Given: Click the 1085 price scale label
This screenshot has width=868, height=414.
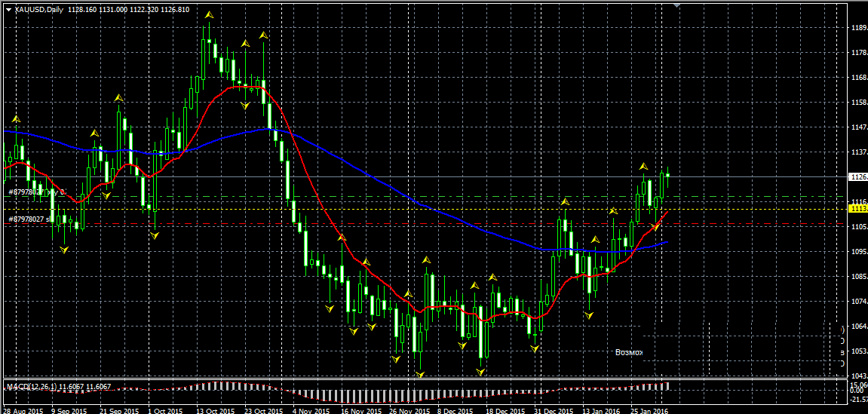Looking at the screenshot, I should point(859,277).
